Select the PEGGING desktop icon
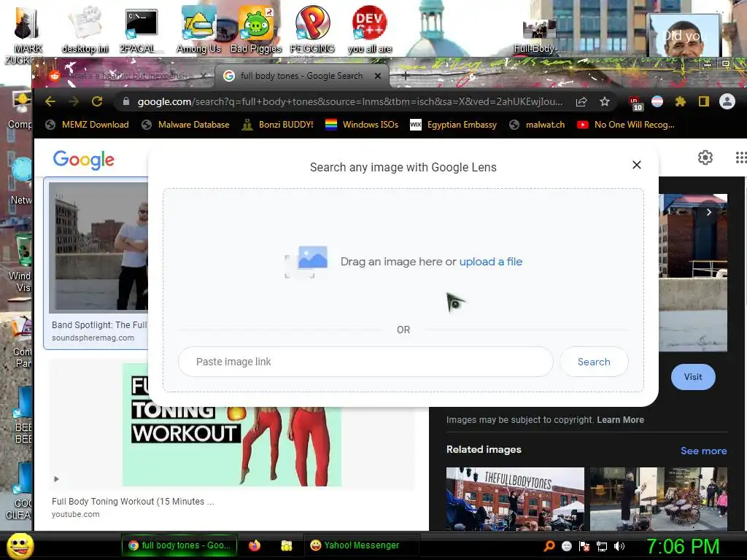The width and height of the screenshot is (747, 560). (312, 29)
